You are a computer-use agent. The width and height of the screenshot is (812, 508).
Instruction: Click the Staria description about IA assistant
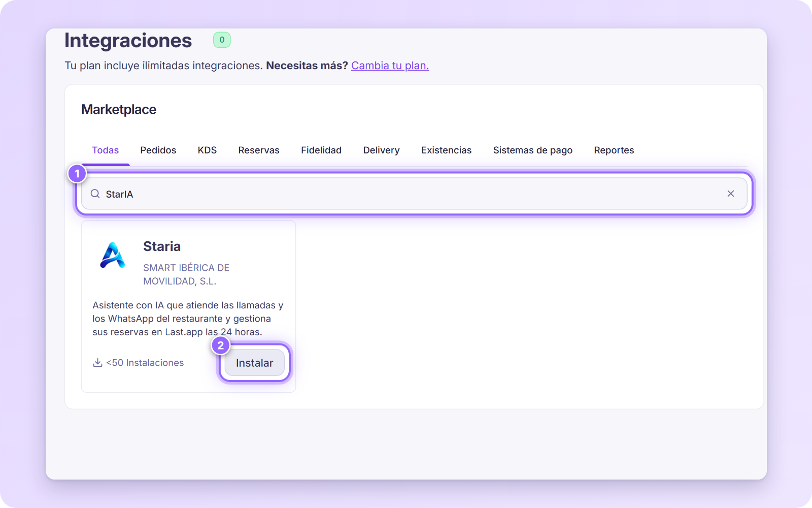pyautogui.click(x=188, y=319)
